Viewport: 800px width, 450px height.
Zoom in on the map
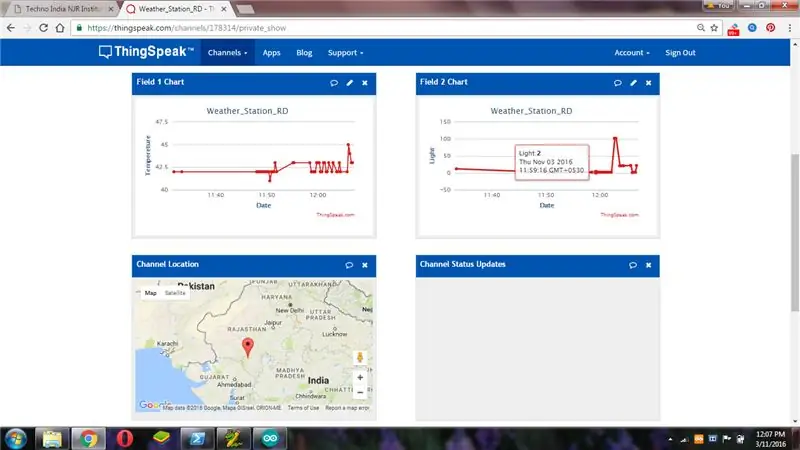click(x=360, y=378)
